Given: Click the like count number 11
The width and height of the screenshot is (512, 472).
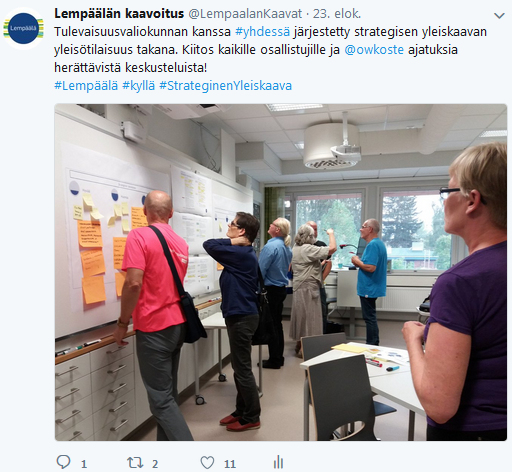Looking at the screenshot, I should [x=230, y=464].
